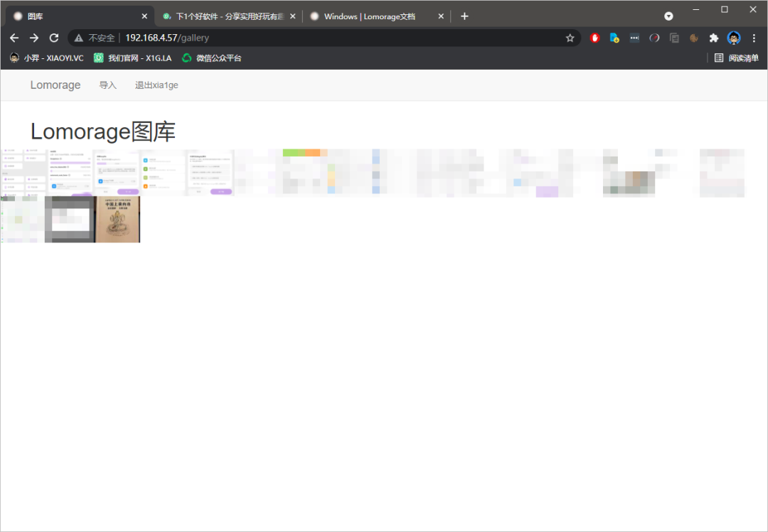The width and height of the screenshot is (768, 532).
Task: Open Chrome three-dot menu
Action: point(754,38)
